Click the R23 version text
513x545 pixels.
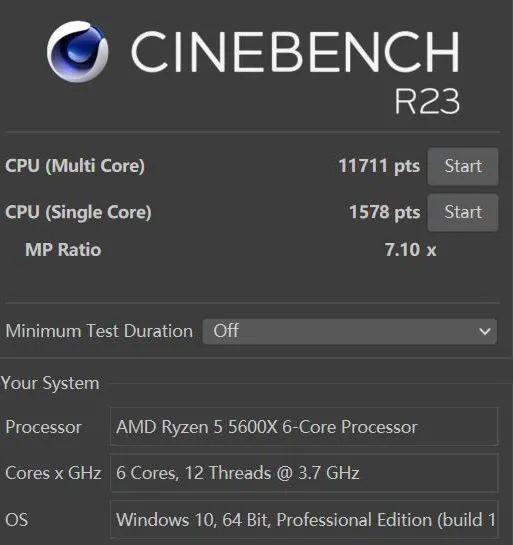(427, 101)
